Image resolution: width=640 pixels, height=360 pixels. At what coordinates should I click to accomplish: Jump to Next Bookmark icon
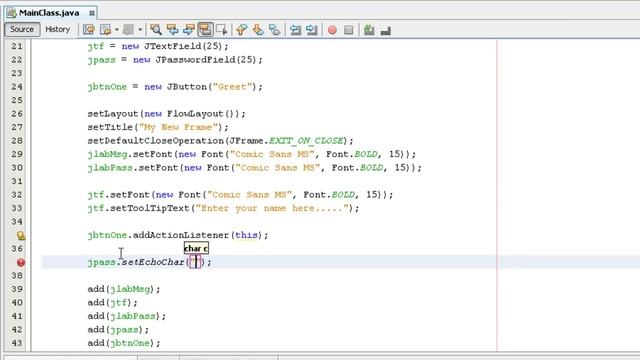click(x=258, y=29)
